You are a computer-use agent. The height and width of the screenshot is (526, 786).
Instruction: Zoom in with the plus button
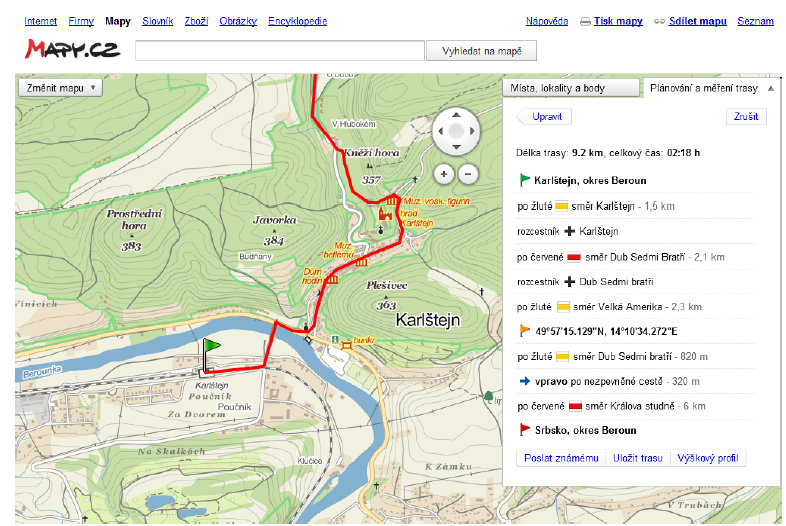(x=444, y=174)
